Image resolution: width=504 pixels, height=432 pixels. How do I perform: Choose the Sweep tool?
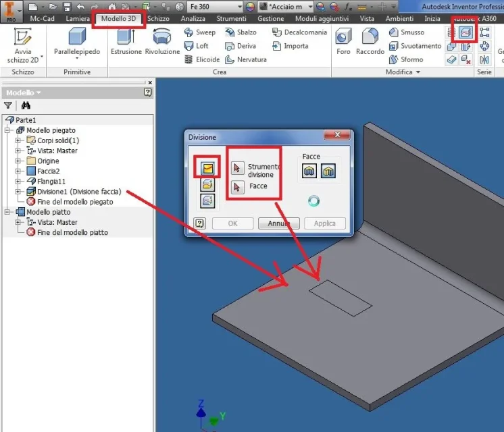click(x=199, y=32)
